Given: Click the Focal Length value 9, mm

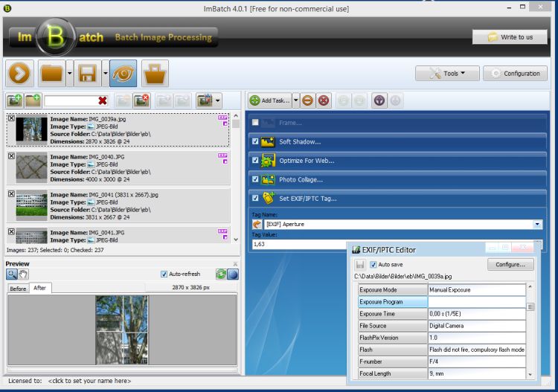Looking at the screenshot, I should click(x=476, y=373).
